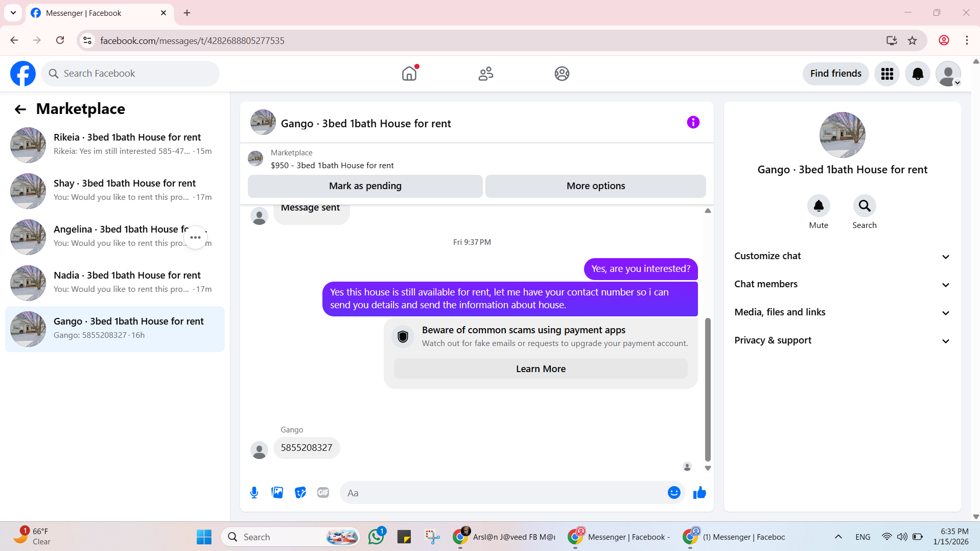Open Chrome profile icon

[x=944, y=40]
